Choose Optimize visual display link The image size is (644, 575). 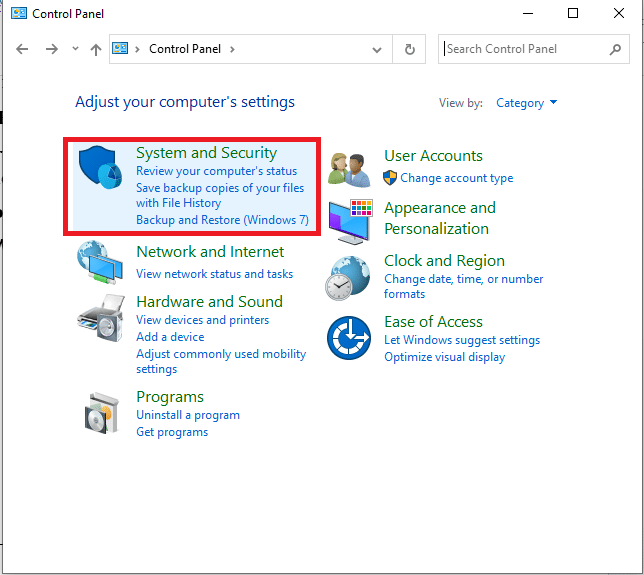[x=444, y=357]
